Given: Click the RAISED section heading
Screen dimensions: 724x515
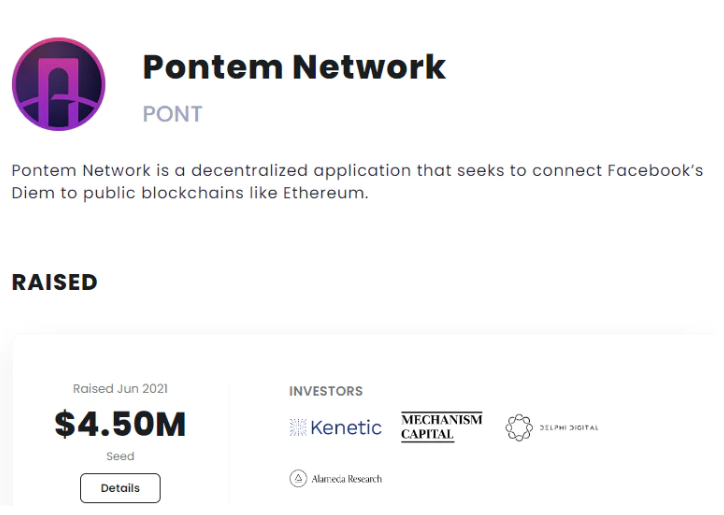Looking at the screenshot, I should [x=54, y=282].
